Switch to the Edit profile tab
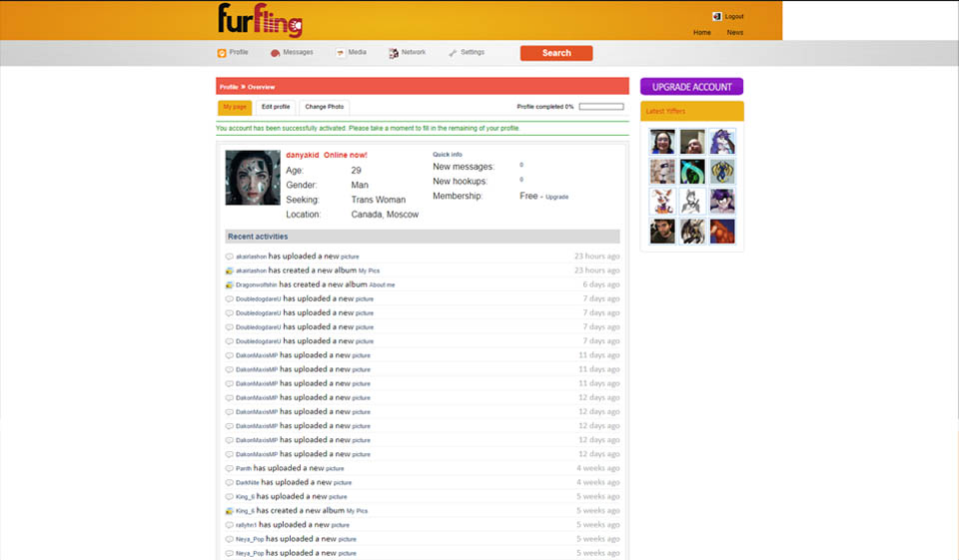This screenshot has height=560, width=959. click(276, 107)
